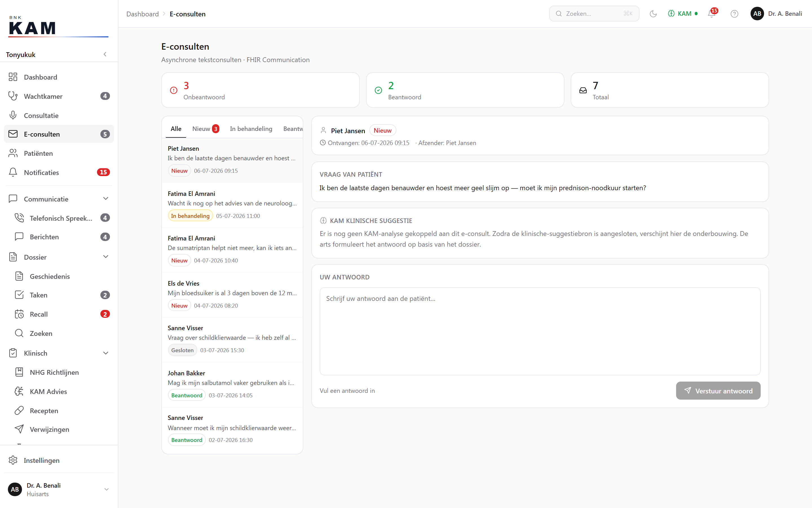Click the answer textarea for the patient

(x=540, y=331)
